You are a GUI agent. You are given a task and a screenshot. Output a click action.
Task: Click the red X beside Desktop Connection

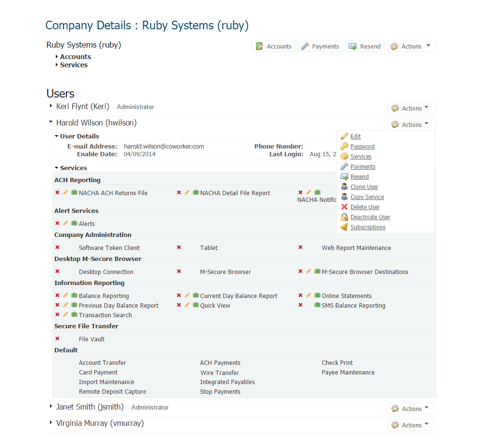(57, 272)
